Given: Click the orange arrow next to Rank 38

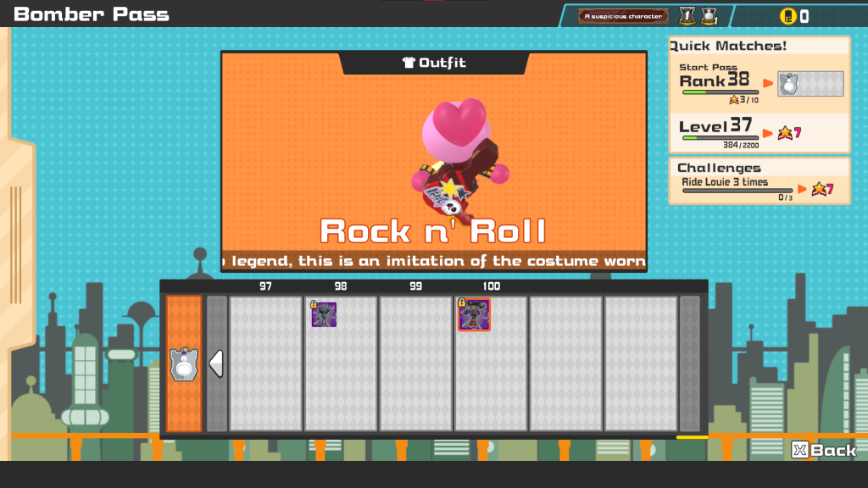Looking at the screenshot, I should click(x=768, y=84).
